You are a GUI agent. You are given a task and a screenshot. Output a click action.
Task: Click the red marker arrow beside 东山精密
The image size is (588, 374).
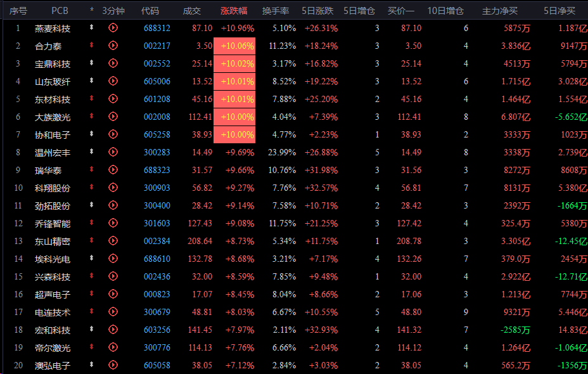[91, 240]
